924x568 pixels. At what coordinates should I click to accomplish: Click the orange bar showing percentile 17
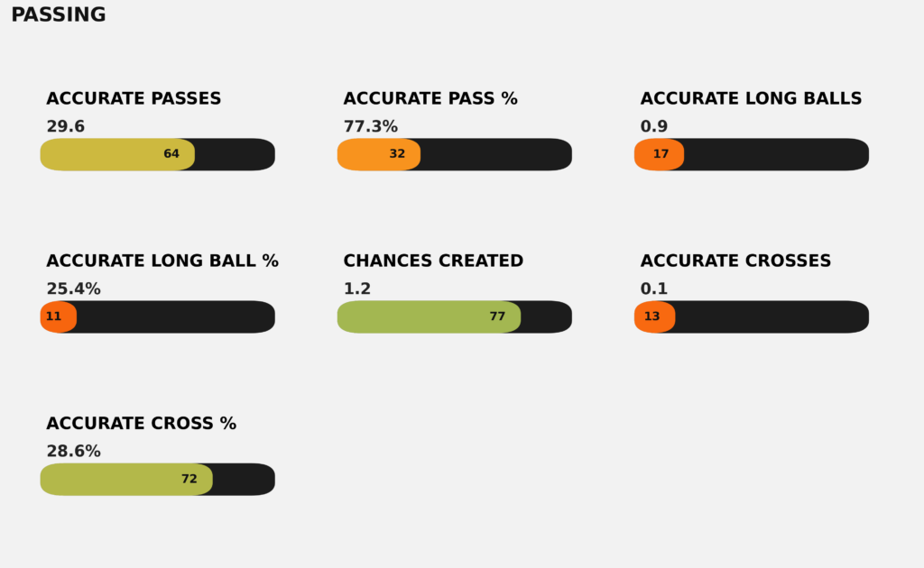tap(659, 154)
